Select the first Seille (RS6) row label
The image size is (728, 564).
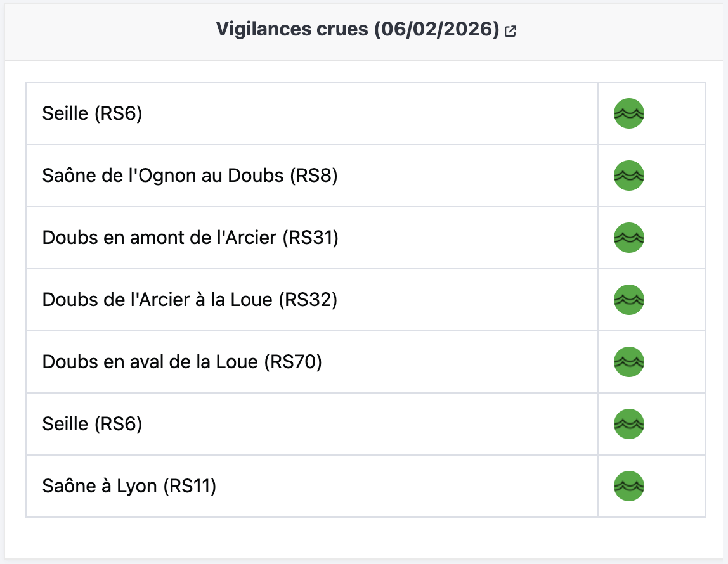(92, 114)
